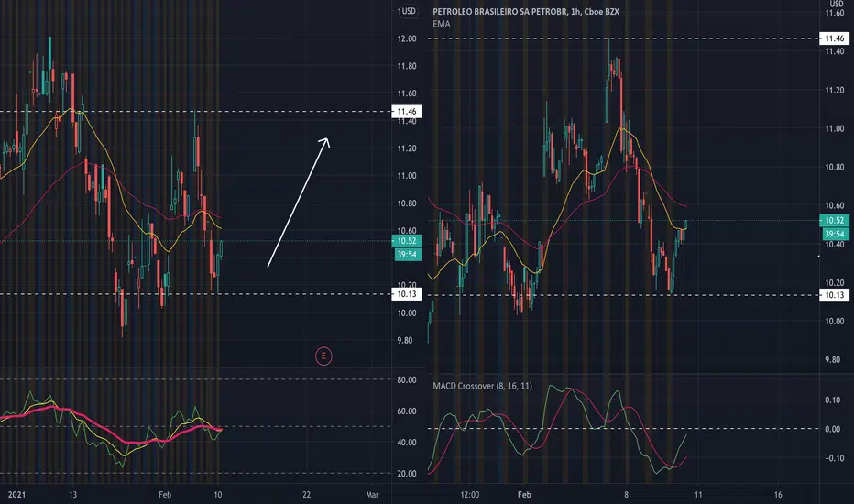
Task: Click the 39:54 countdown tag on right chart
Action: tap(835, 234)
